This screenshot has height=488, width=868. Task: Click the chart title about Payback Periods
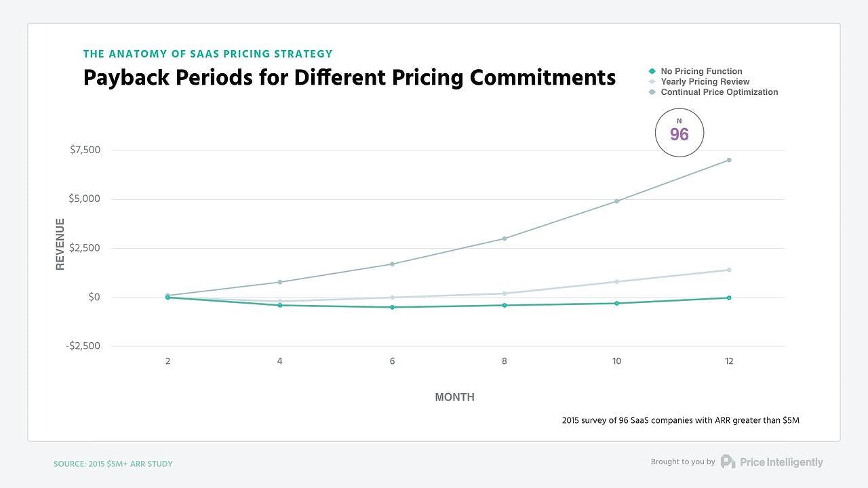click(349, 77)
